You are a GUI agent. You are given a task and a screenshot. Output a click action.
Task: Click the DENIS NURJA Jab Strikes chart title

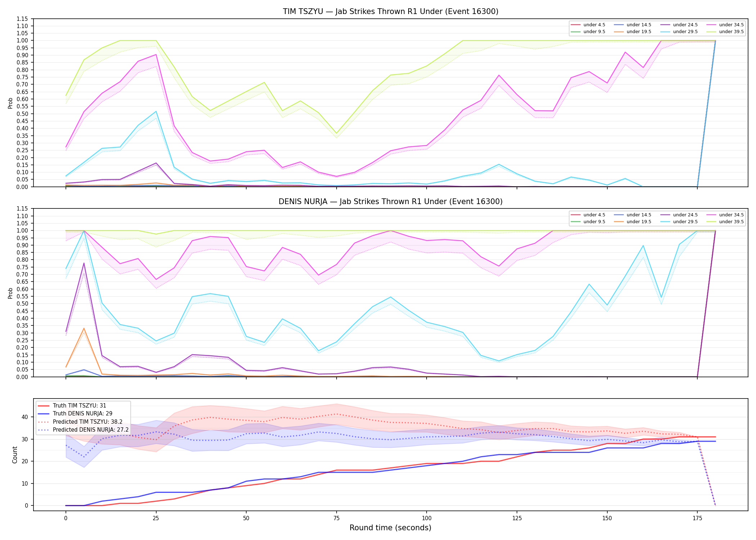[391, 202]
